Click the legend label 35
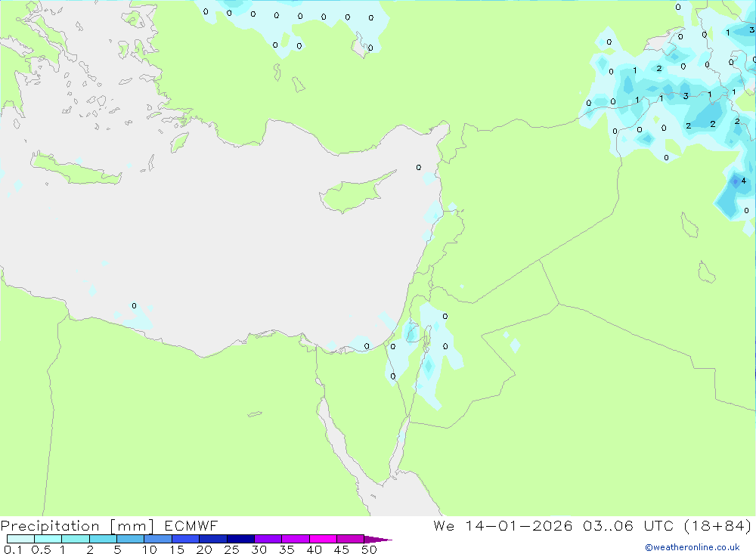The height and width of the screenshot is (554, 756). click(287, 549)
